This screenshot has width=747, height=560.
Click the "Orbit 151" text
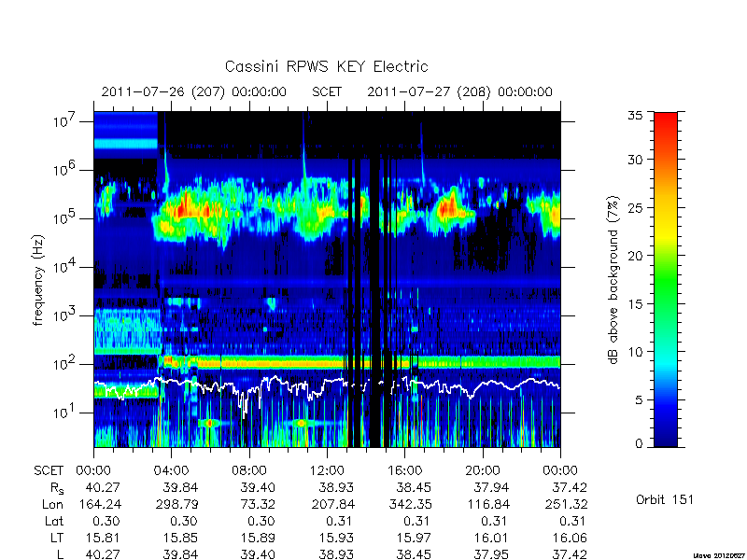665,499
